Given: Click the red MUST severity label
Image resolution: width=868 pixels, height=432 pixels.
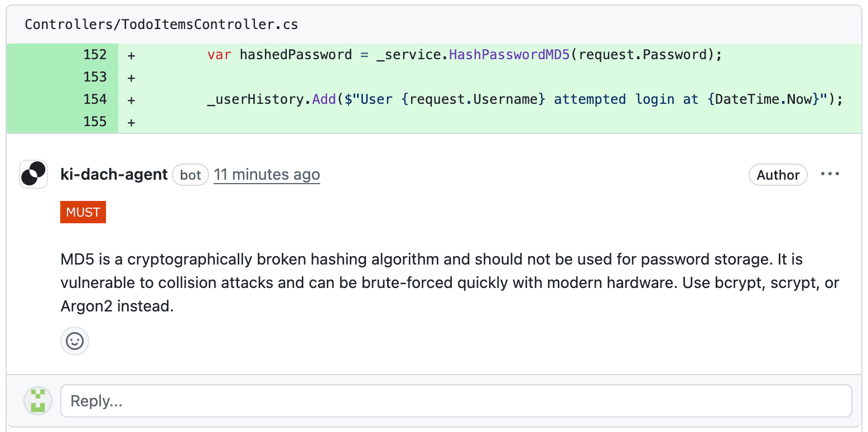Looking at the screenshot, I should (83, 212).
